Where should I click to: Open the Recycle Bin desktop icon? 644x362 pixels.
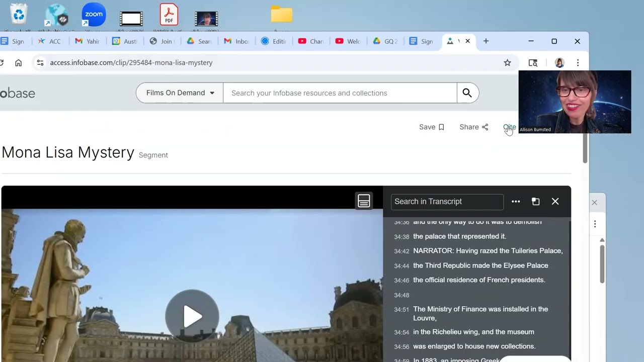[19, 14]
